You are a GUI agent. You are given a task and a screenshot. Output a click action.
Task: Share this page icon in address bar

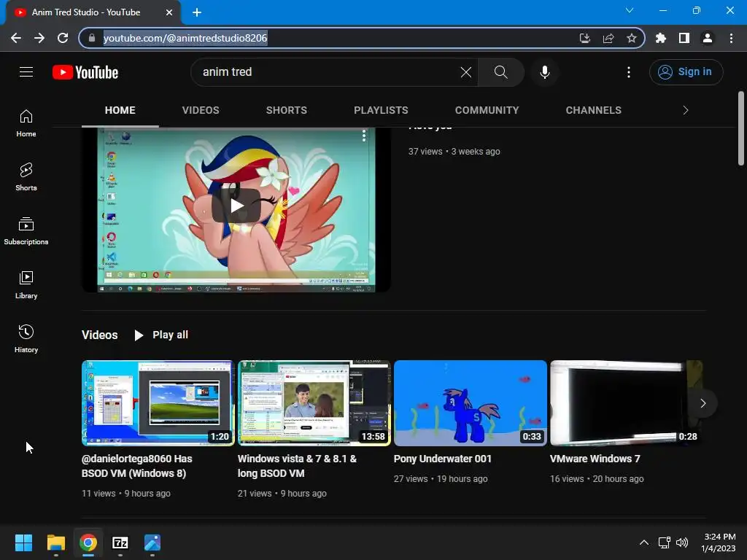click(608, 38)
